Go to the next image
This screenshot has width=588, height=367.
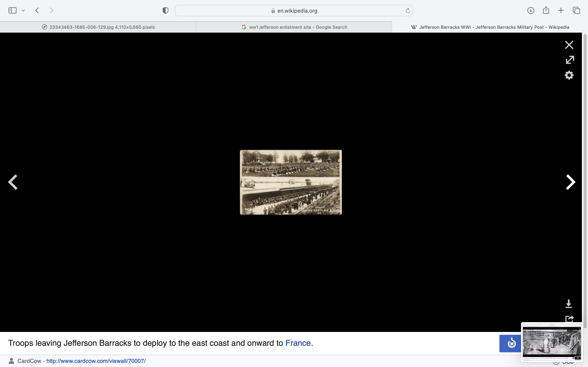570,182
